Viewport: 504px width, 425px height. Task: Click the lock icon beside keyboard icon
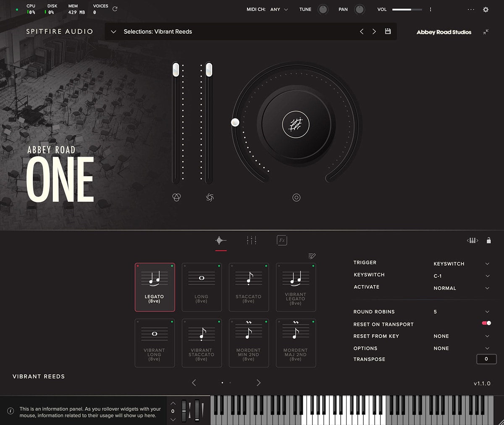[488, 241]
